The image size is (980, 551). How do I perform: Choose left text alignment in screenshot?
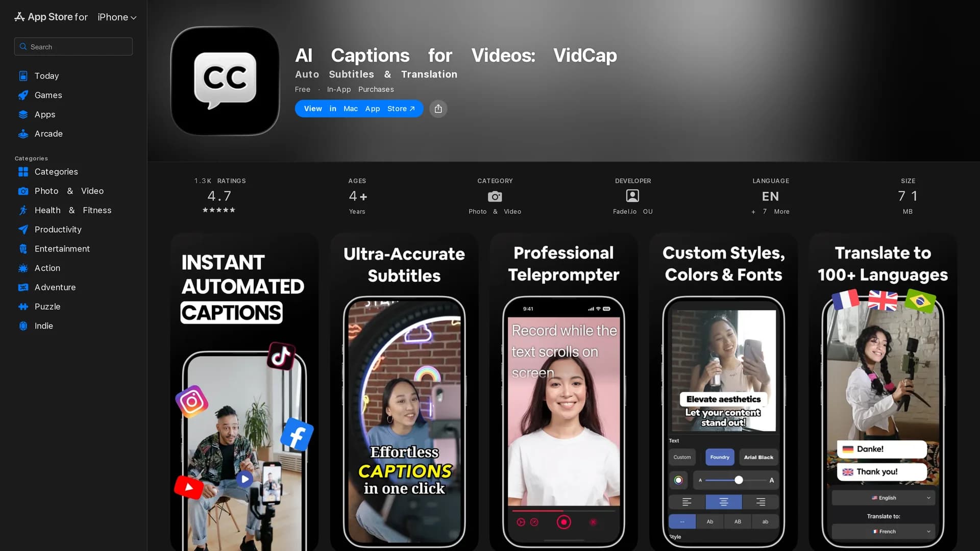(x=687, y=502)
